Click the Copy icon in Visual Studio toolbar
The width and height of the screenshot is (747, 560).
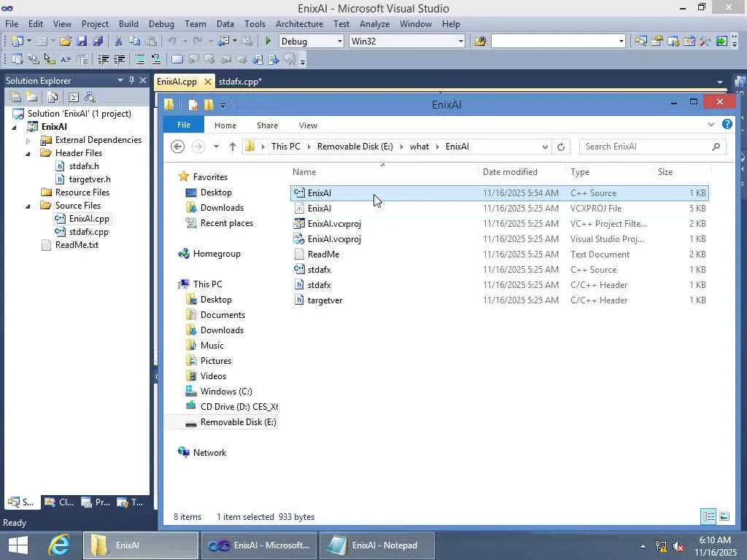[135, 41]
